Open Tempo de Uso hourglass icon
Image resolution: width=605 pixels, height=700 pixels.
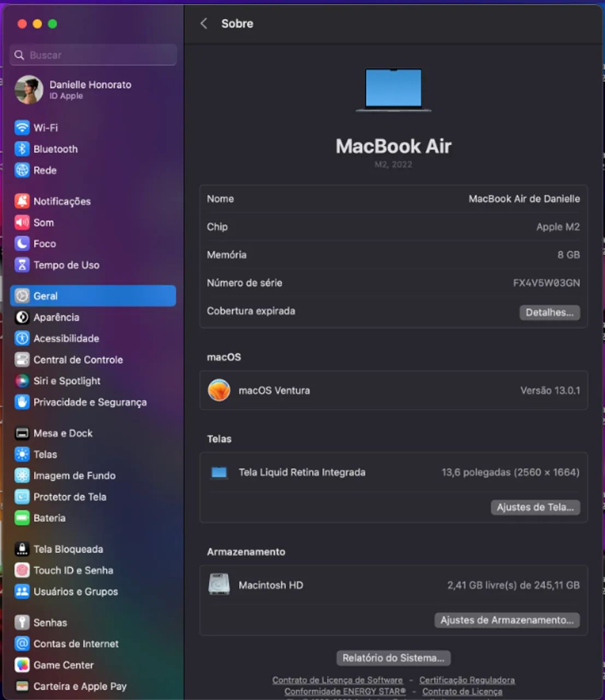pyautogui.click(x=22, y=265)
